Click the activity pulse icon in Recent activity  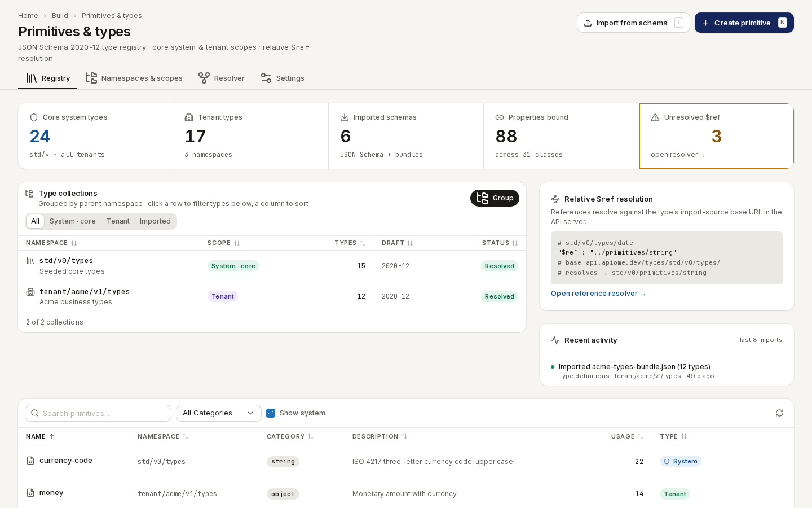(x=555, y=340)
